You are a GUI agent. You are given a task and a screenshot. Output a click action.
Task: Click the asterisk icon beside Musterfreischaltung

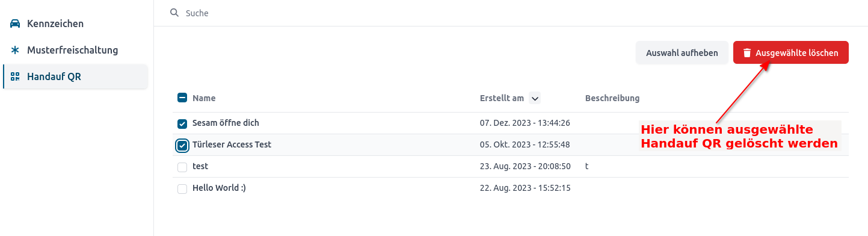coord(16,50)
